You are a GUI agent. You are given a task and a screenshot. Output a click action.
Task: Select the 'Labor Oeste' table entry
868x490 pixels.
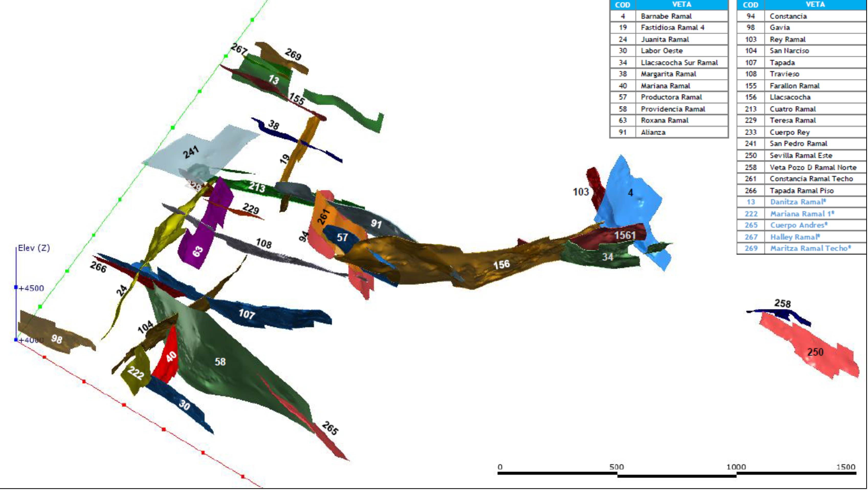[x=682, y=51]
